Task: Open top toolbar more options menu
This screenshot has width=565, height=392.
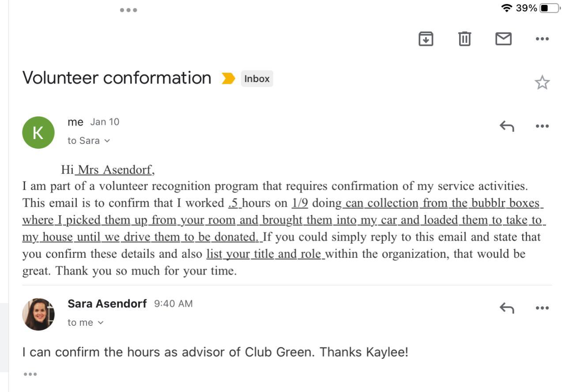Action: 542,39
